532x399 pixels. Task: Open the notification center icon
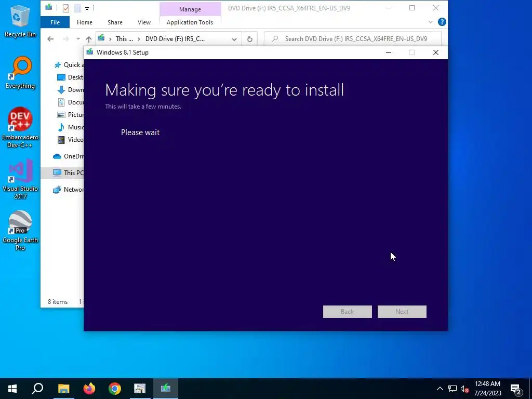pos(516,389)
